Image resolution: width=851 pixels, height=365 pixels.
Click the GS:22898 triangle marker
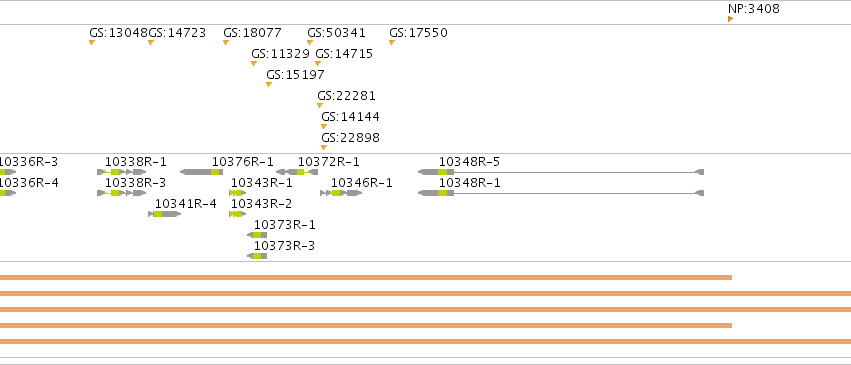(x=324, y=147)
